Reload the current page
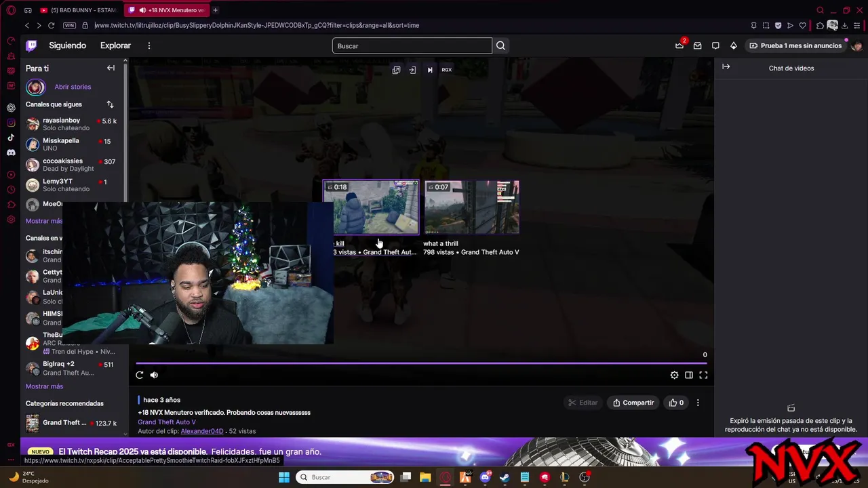Screen dimensions: 868x488 (51, 25)
